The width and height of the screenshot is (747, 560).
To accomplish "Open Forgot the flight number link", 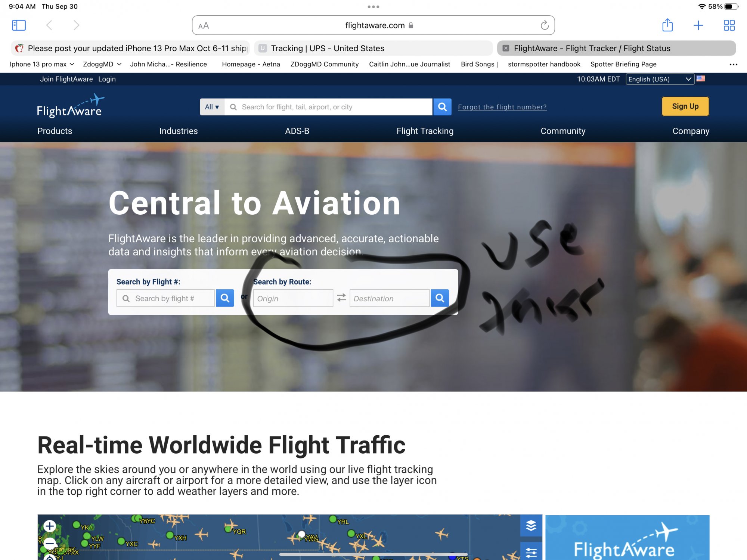I will [x=502, y=107].
